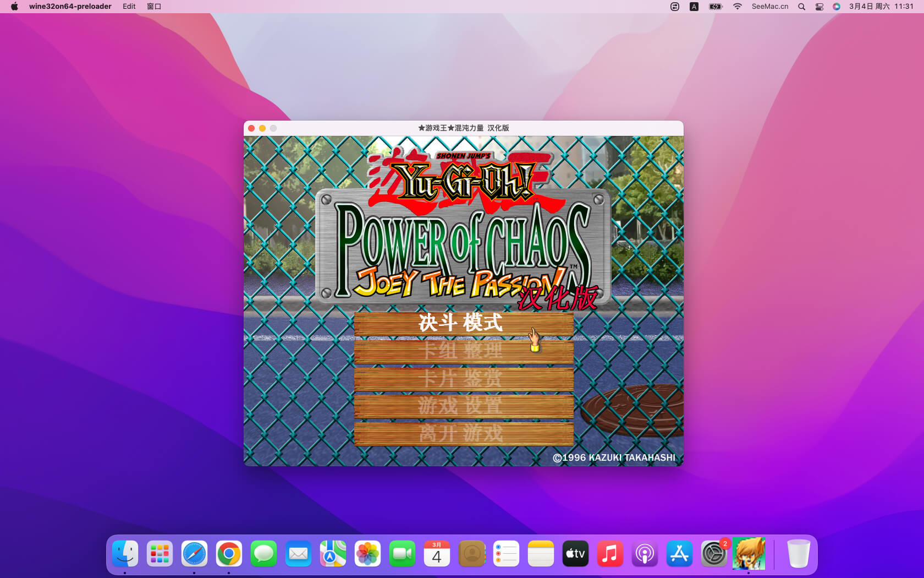
Task: Open Spotlight search
Action: [801, 7]
